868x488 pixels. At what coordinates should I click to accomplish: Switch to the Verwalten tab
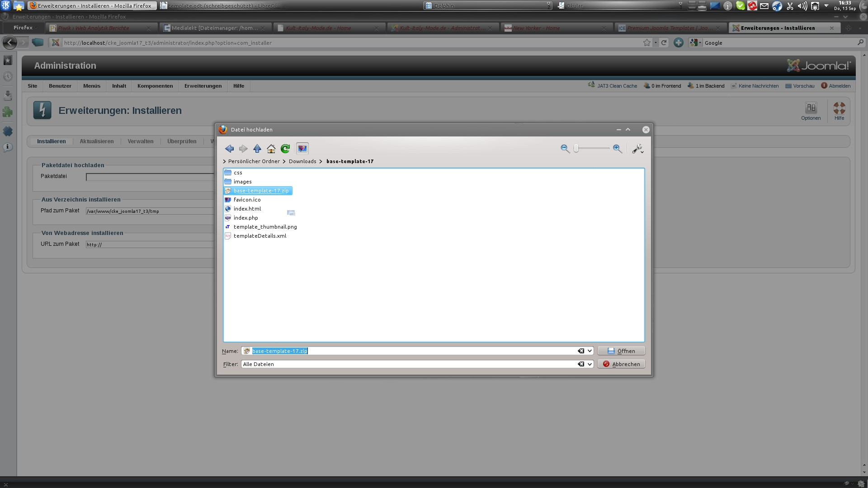141,141
